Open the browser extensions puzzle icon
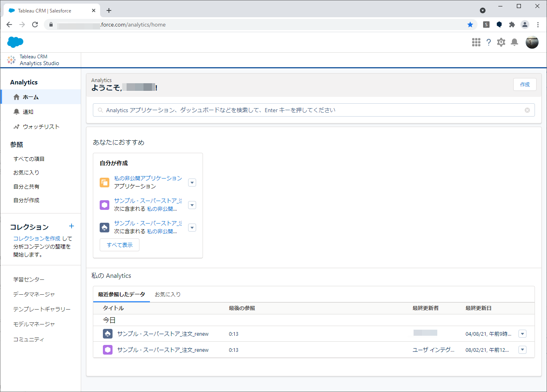Screen dimensions: 547x392 pos(512,25)
